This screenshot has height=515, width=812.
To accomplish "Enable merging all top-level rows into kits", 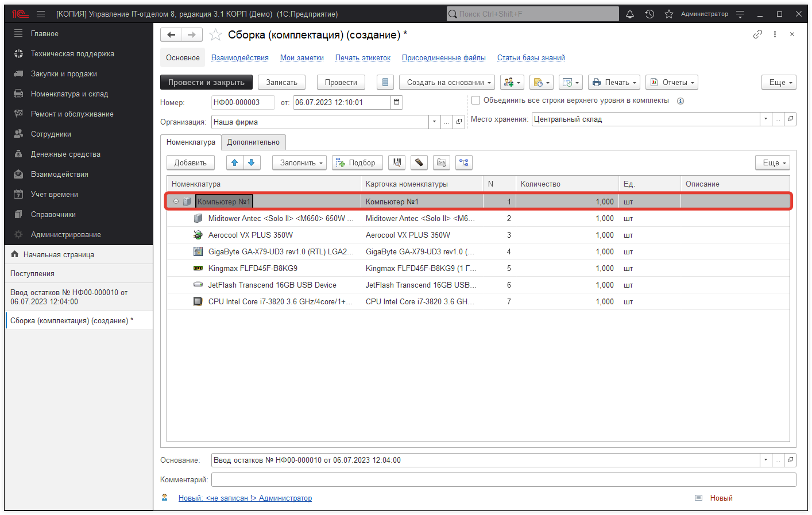I will (x=475, y=100).
